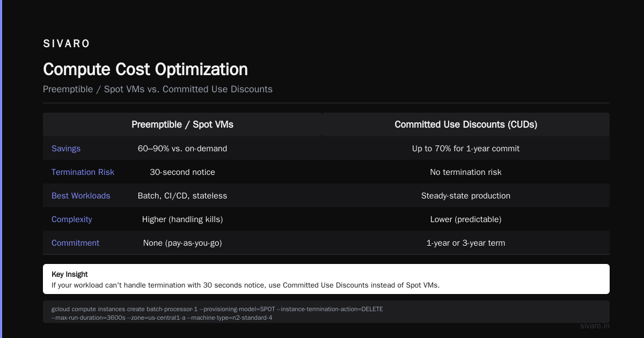The image size is (644, 338).
Task: Click the Steady-state production cell
Action: pyautogui.click(x=466, y=196)
